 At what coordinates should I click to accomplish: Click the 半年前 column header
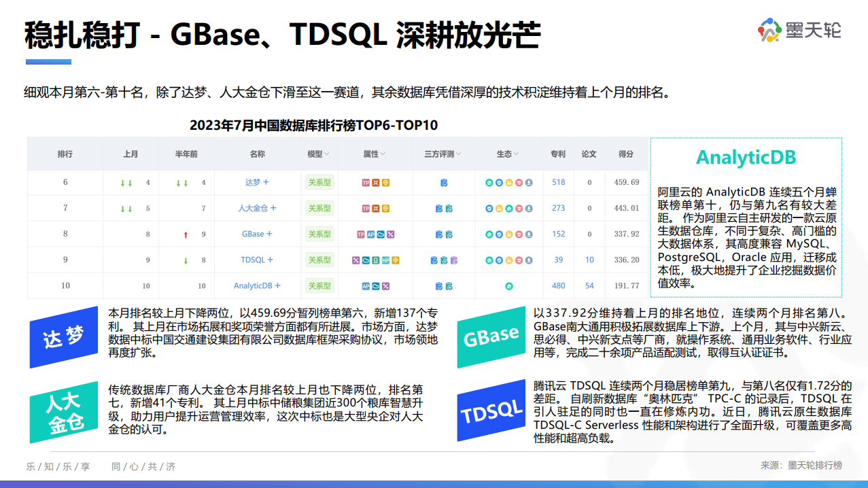(186, 154)
